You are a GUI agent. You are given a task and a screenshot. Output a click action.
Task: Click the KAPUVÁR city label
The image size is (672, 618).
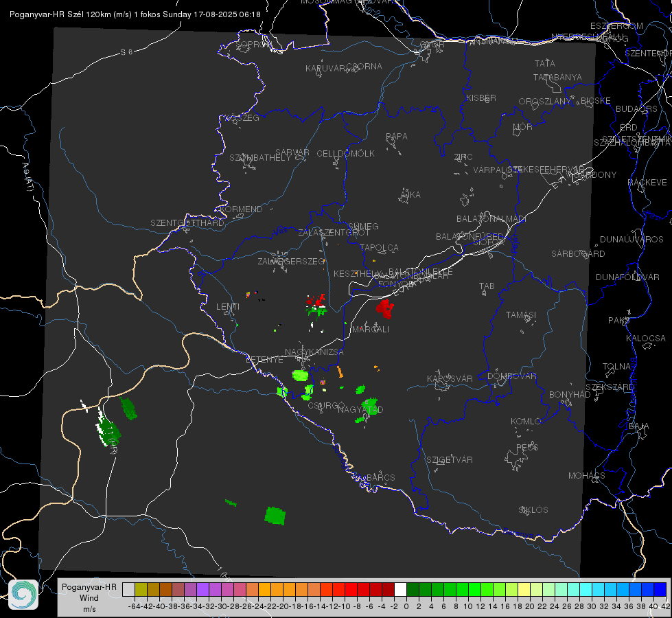click(x=325, y=69)
